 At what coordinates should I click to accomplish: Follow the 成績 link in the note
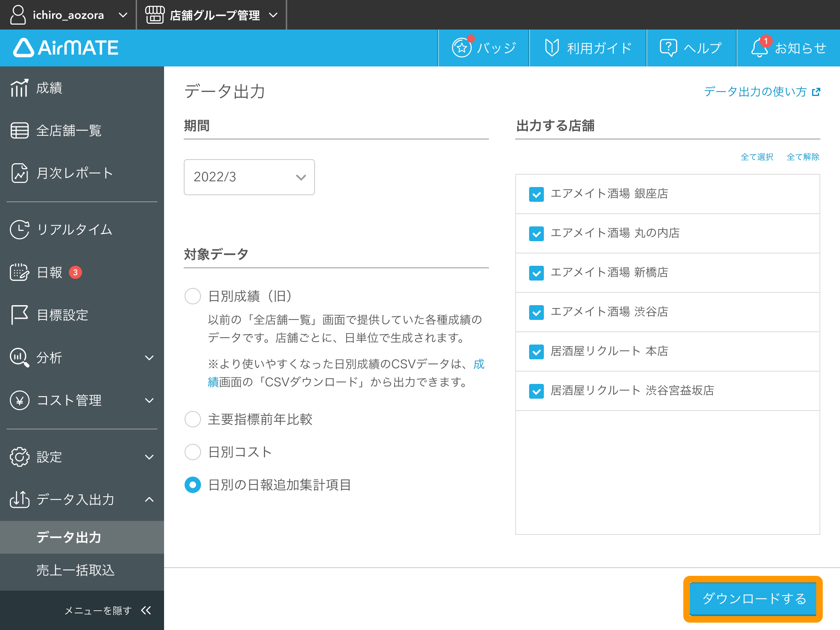coord(479,364)
